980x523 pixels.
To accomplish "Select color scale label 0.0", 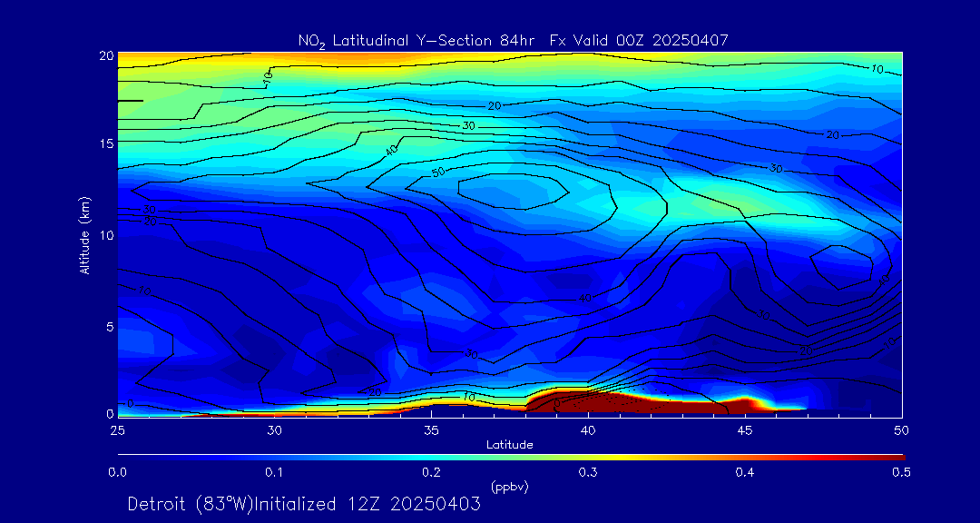I will (117, 473).
